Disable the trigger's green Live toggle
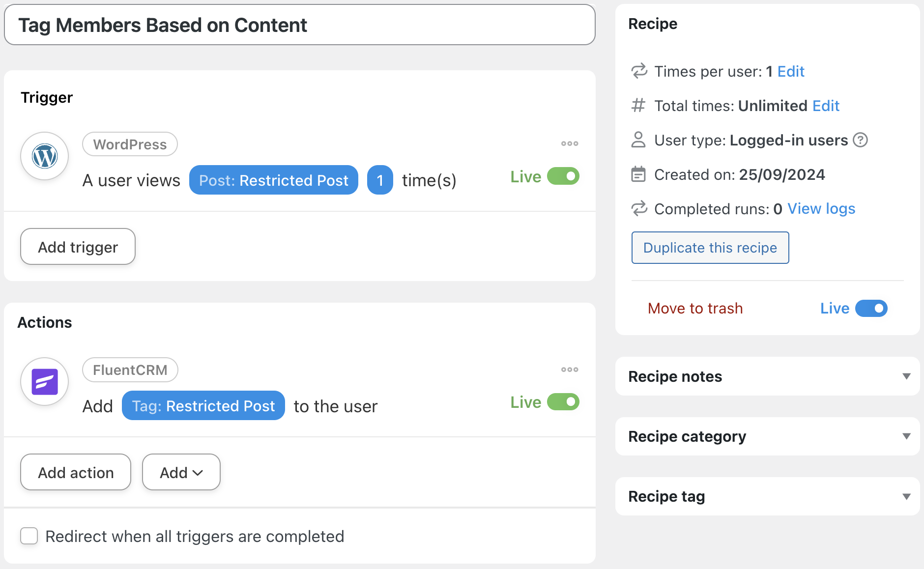 tap(563, 176)
